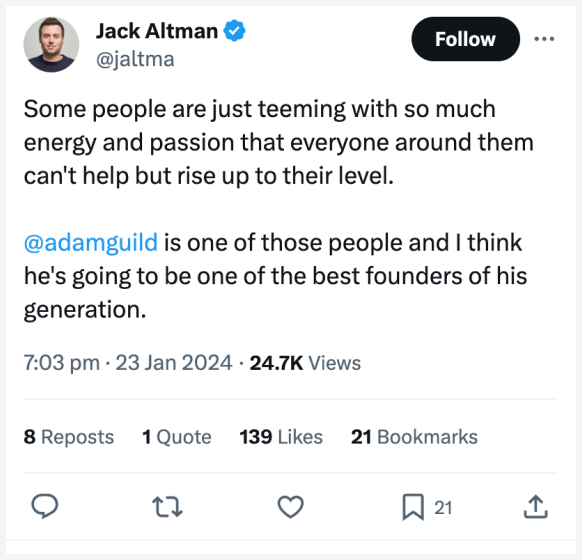Click the 7:03 pm timestamp
This screenshot has height=560, width=582.
(62, 363)
